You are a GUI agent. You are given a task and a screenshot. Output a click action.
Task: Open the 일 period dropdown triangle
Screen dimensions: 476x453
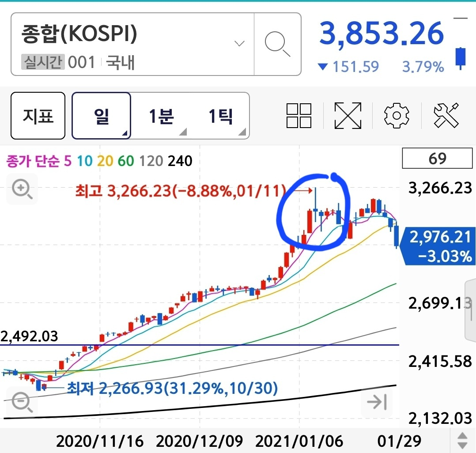[125, 133]
